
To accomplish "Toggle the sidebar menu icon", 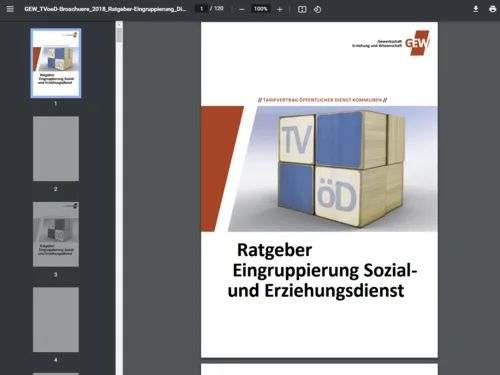I will click(10, 9).
